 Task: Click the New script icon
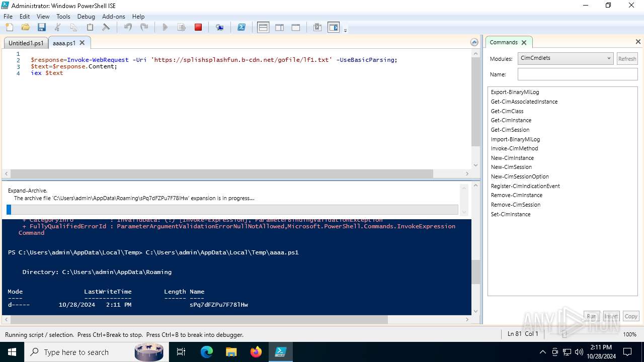[10, 28]
